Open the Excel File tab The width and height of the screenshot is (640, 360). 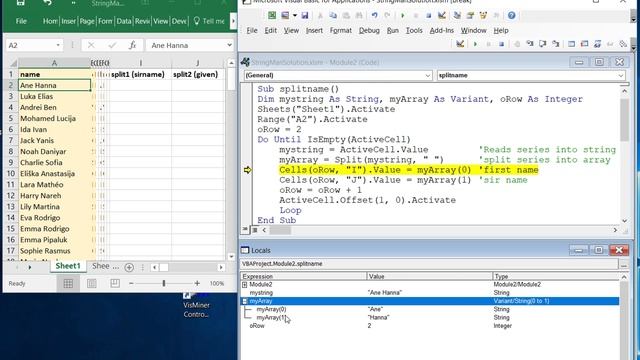tap(21, 21)
